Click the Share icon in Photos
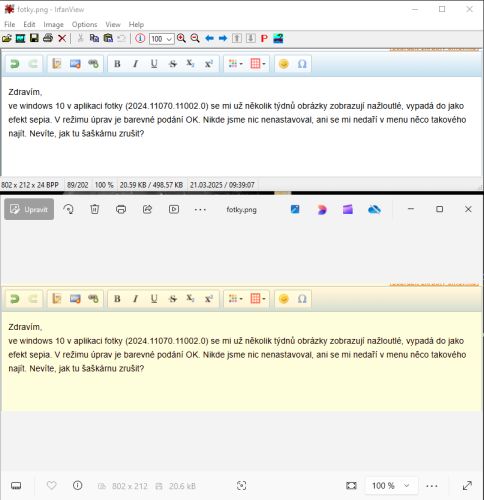 click(x=147, y=209)
